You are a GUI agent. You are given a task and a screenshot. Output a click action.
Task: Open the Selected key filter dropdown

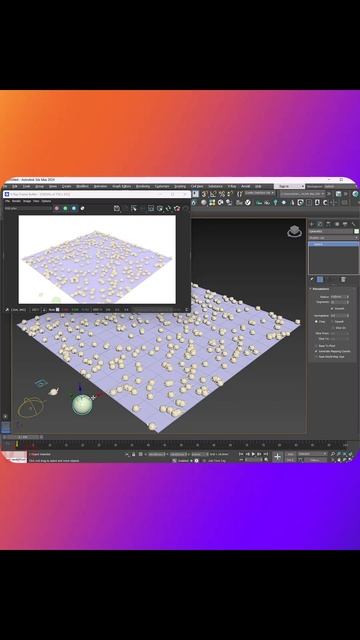[313, 454]
